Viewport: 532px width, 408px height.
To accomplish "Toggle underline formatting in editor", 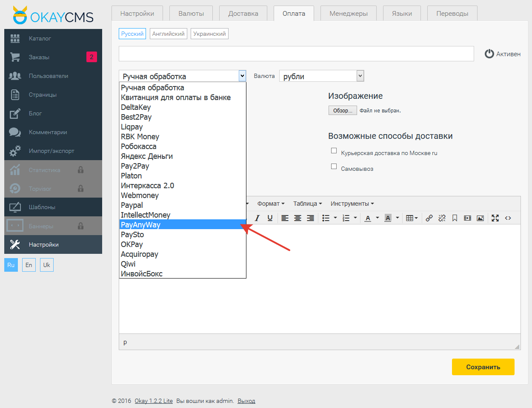I will 270,218.
